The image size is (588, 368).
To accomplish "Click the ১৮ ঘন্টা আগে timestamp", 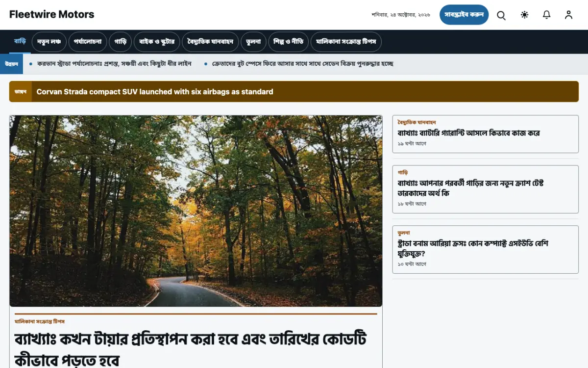I will pos(412,204).
